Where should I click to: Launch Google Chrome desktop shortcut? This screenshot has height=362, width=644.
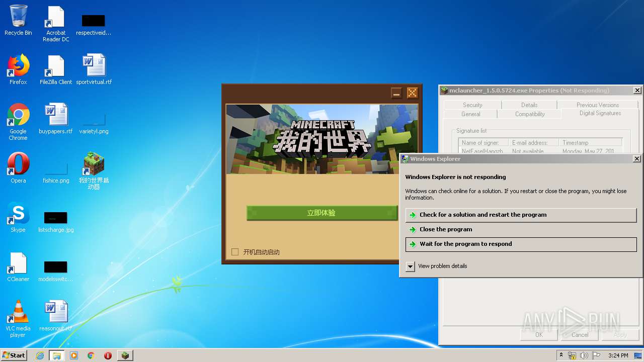coord(18,122)
